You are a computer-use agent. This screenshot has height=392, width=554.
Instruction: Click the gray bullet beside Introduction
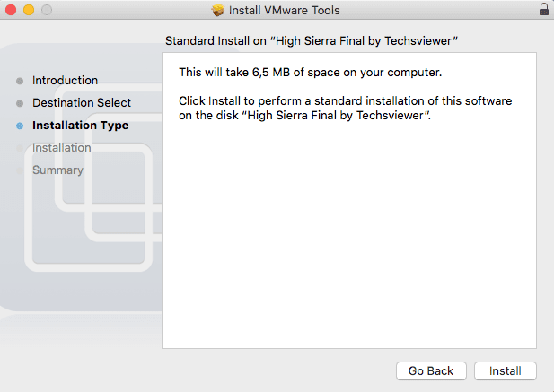(x=20, y=81)
